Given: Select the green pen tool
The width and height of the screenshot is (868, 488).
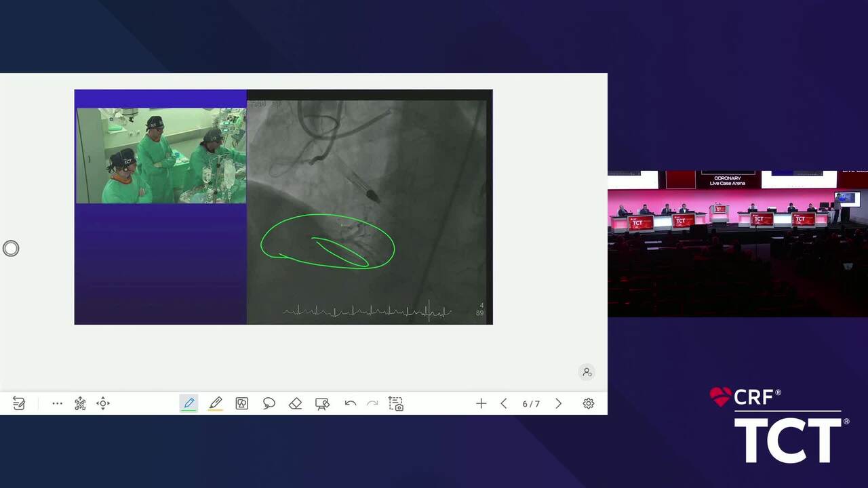Looking at the screenshot, I should click(x=189, y=403).
